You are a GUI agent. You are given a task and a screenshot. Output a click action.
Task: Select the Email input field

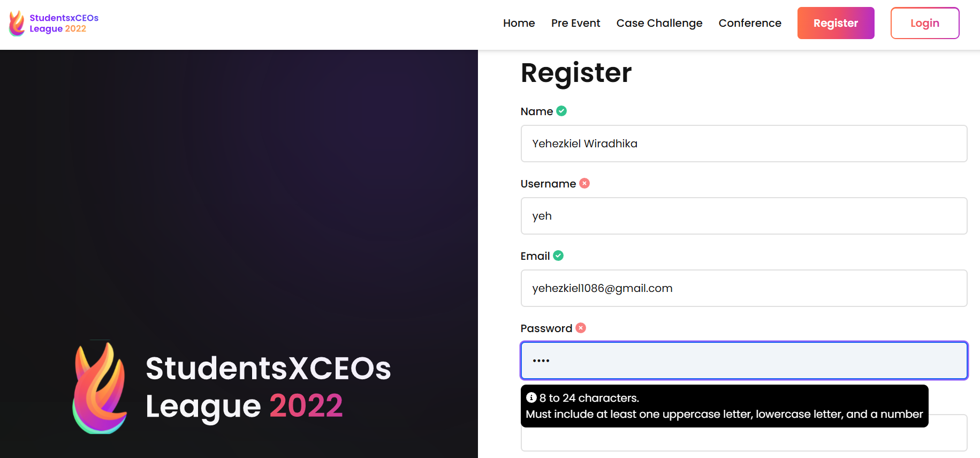743,288
